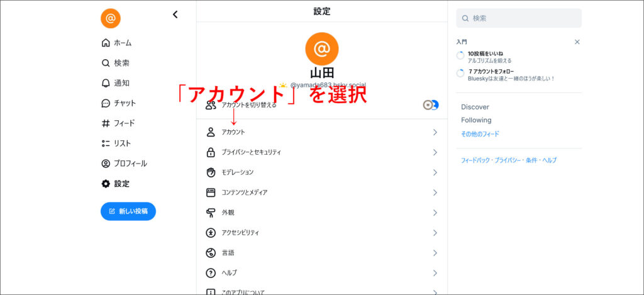
Task: Click the アカウント row label text
Action: click(233, 132)
